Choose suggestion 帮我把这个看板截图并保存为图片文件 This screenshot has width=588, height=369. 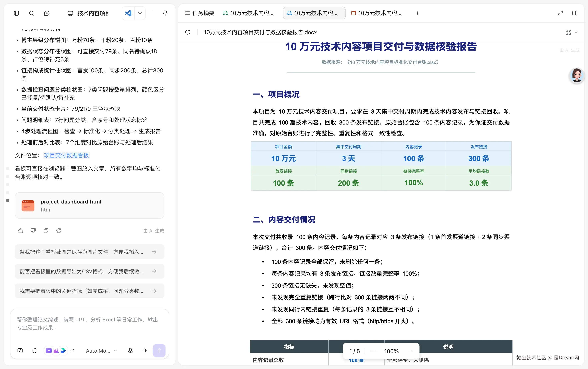89,252
